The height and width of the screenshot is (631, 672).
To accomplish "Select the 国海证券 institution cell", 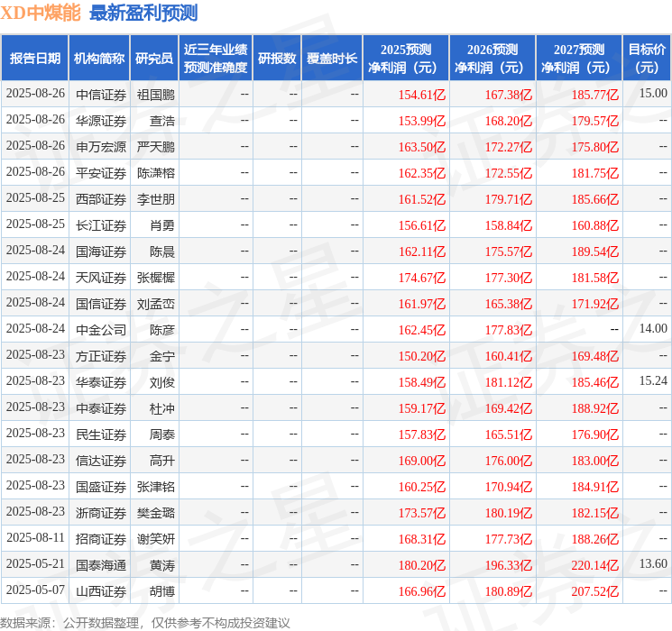I will (101, 251).
